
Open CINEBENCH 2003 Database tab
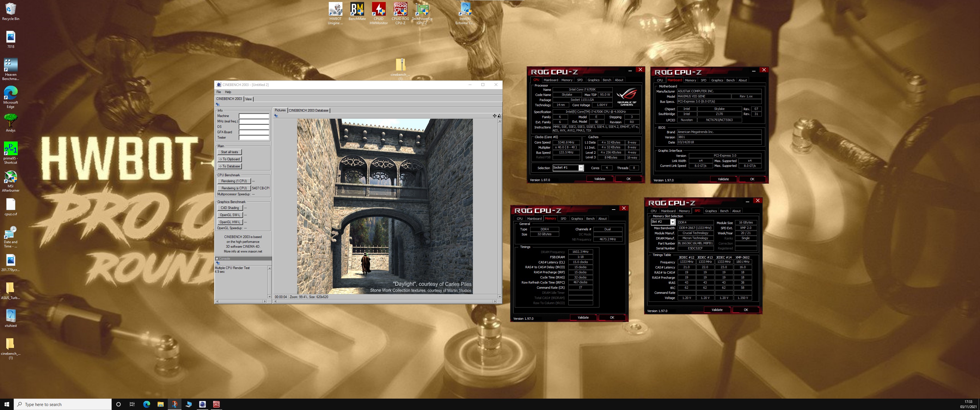coord(309,110)
